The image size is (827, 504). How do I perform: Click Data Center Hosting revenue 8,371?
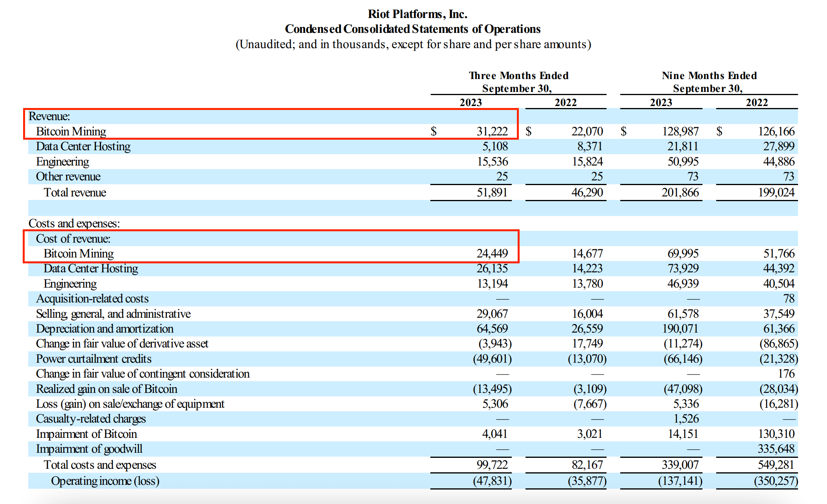coord(590,146)
